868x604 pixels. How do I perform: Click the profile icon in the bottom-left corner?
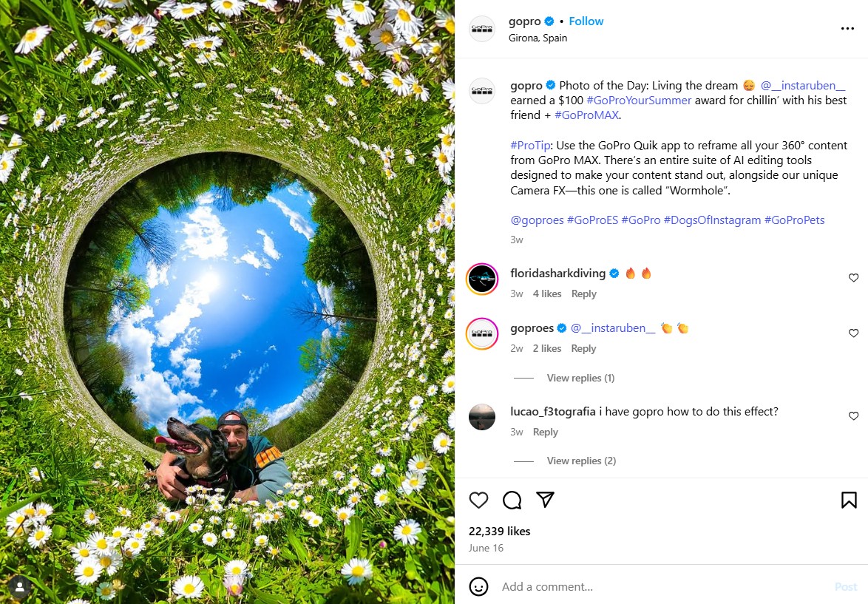click(20, 588)
